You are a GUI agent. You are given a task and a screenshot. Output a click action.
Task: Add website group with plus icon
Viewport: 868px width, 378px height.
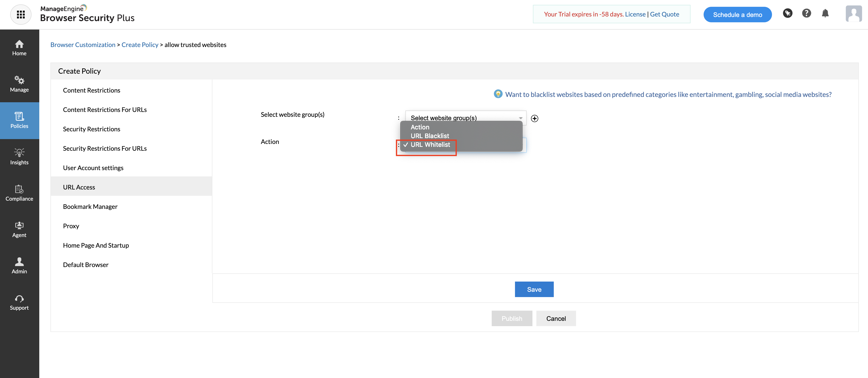click(x=534, y=118)
